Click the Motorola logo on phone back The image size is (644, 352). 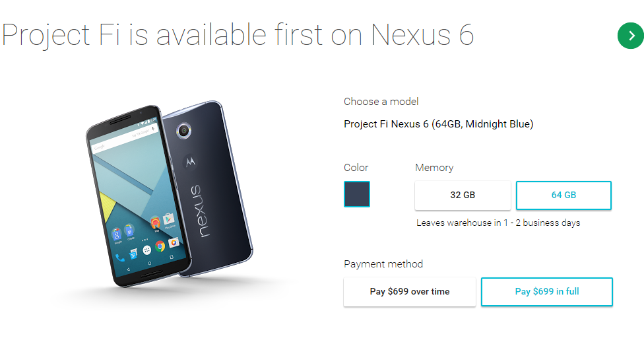pyautogui.click(x=190, y=162)
